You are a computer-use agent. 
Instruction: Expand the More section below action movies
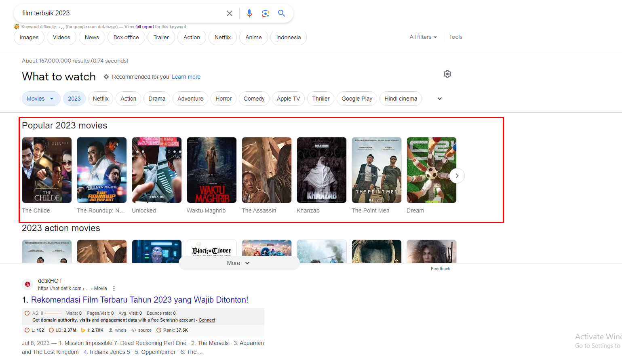tap(239, 263)
